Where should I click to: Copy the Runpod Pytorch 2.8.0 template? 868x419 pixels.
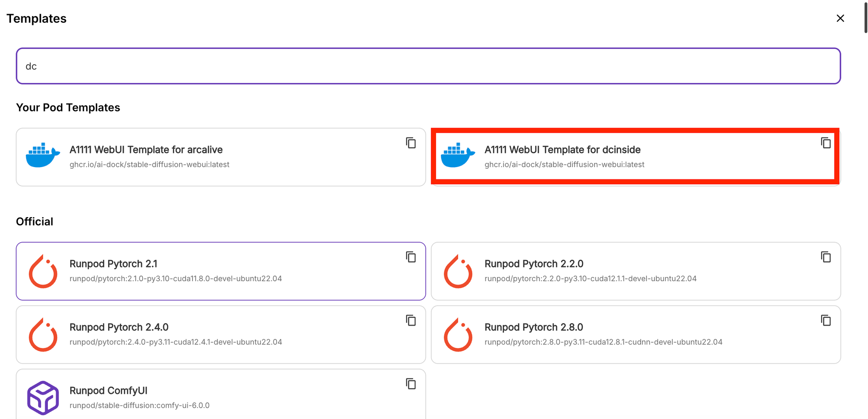pyautogui.click(x=826, y=320)
